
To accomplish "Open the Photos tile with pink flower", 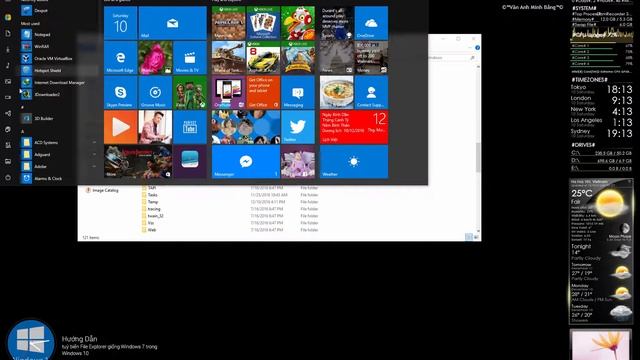I will pyautogui.click(x=155, y=58).
